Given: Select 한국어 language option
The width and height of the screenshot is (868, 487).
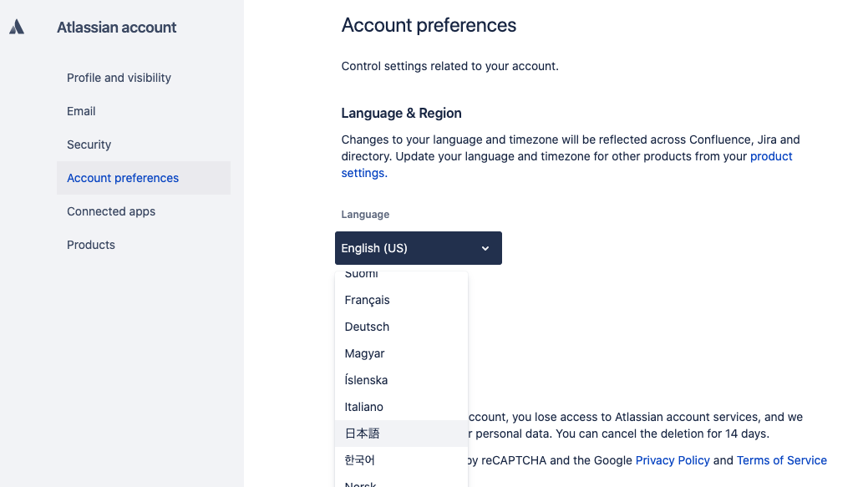Looking at the screenshot, I should [401, 460].
